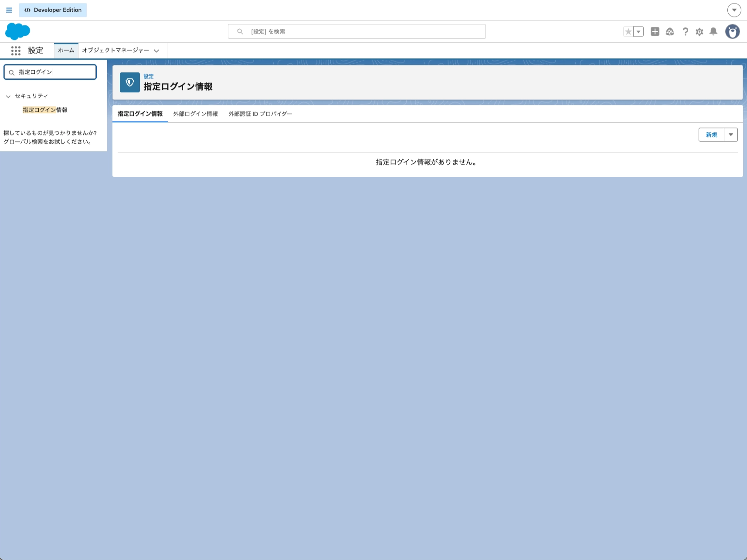Select the オブジェクトマネージャー tab
This screenshot has height=560, width=747.
pos(115,51)
